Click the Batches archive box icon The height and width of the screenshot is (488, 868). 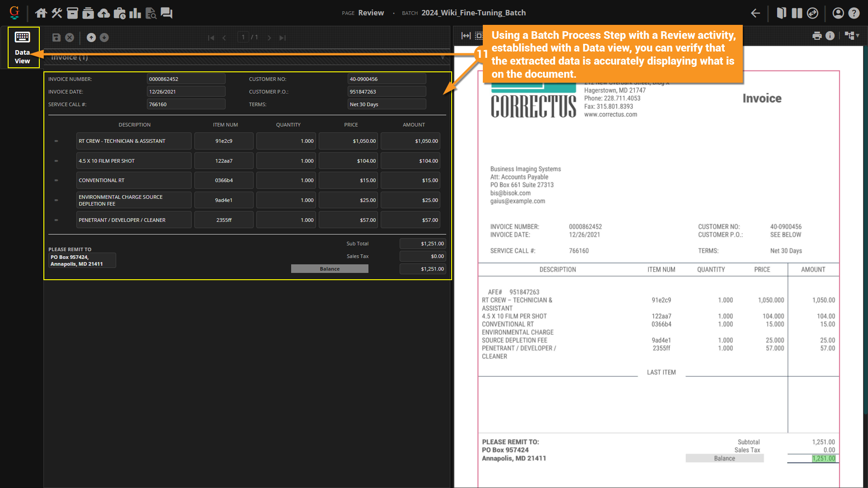point(72,13)
